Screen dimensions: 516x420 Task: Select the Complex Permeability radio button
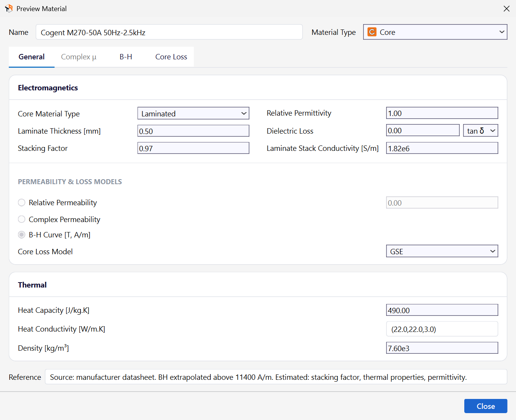[22, 219]
